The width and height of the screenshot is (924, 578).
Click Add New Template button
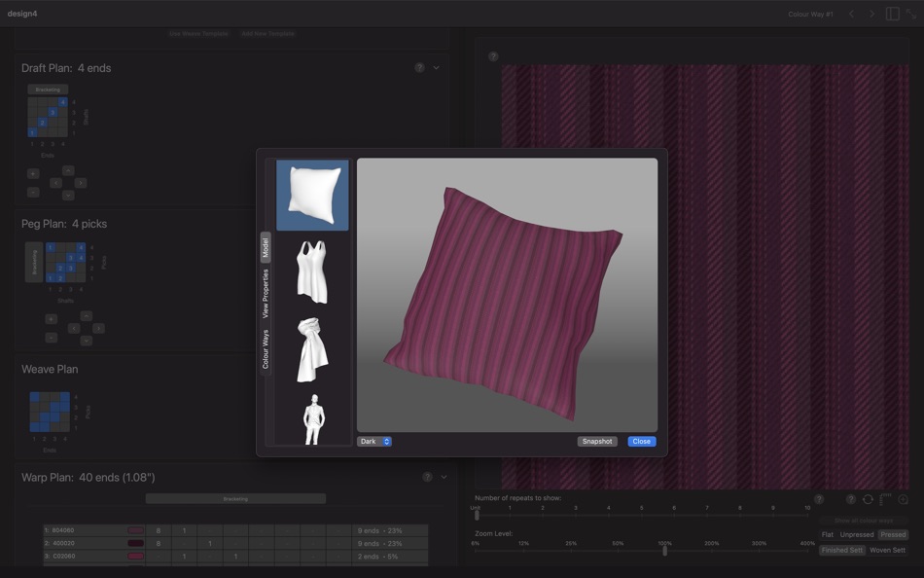(267, 34)
